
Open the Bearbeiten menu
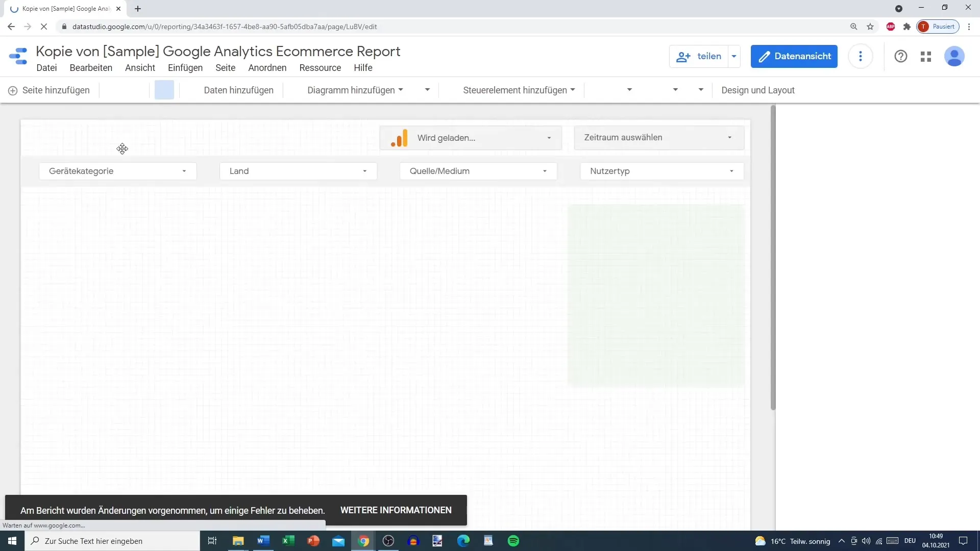point(91,68)
